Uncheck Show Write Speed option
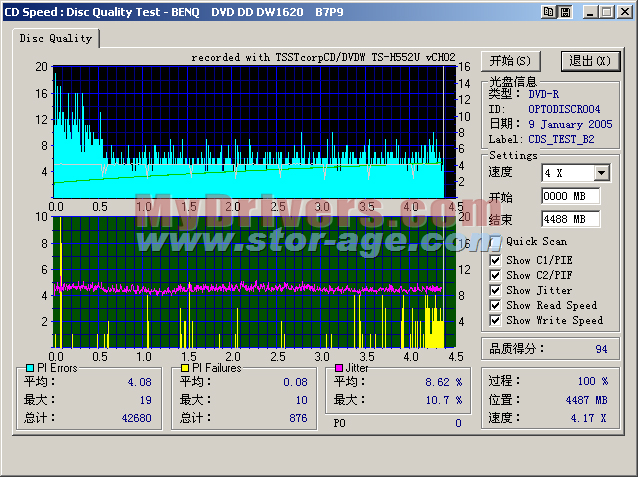The width and height of the screenshot is (638, 477). tap(496, 320)
